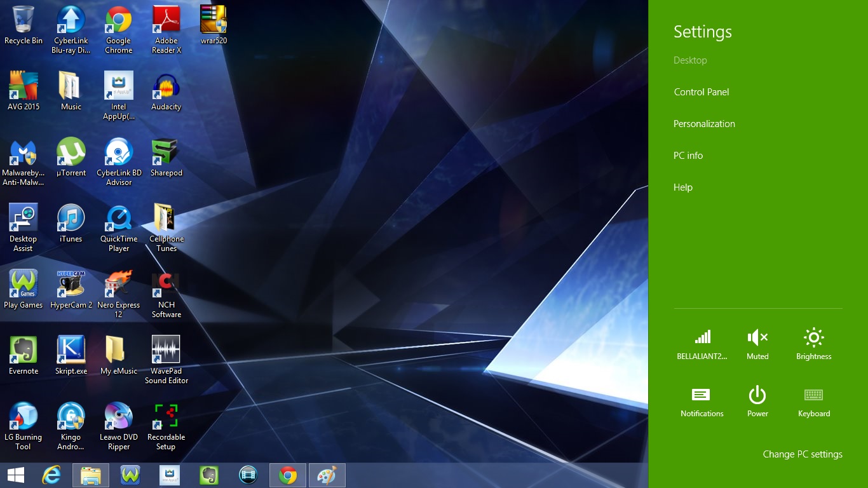Launch Internet Explorer from taskbar

[x=51, y=475]
